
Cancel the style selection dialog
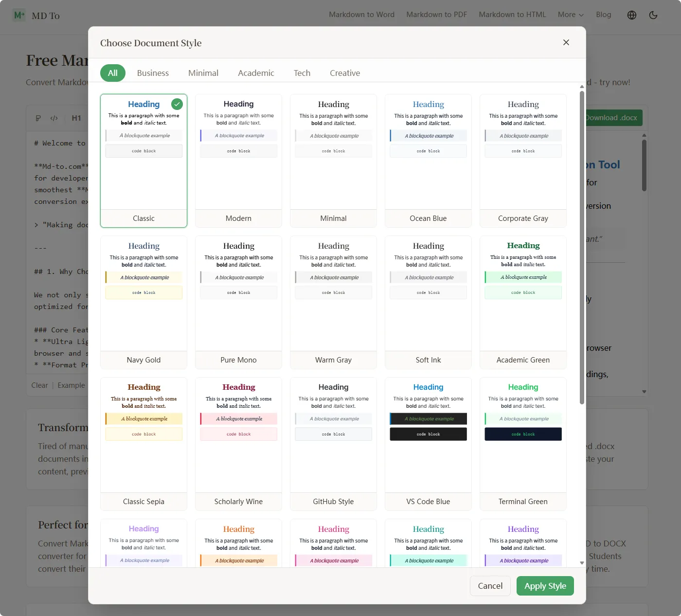point(490,586)
